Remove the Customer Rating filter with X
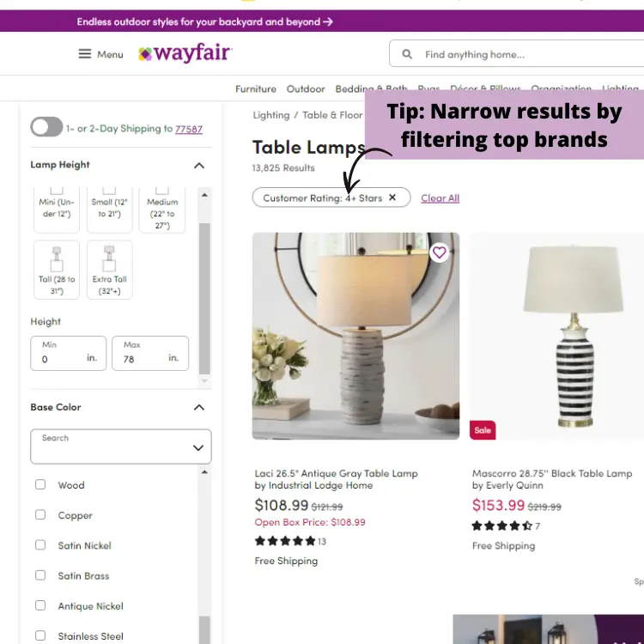 pyautogui.click(x=392, y=197)
